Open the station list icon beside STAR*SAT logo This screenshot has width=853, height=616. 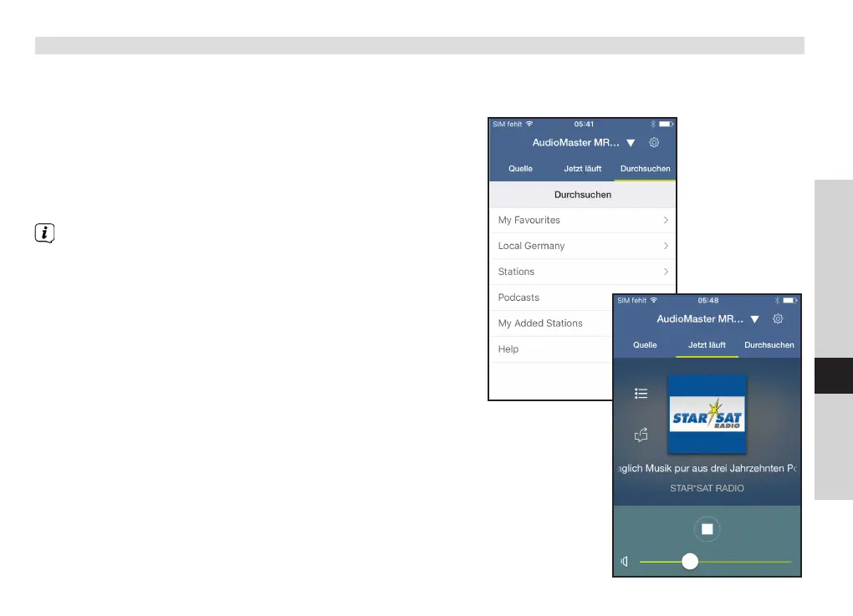tap(641, 393)
